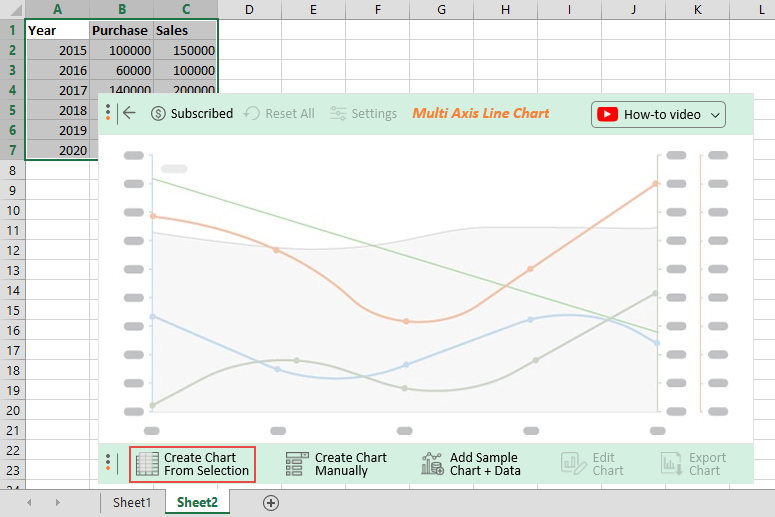
Task: Click Add Sample Chart + Data
Action: (x=471, y=464)
